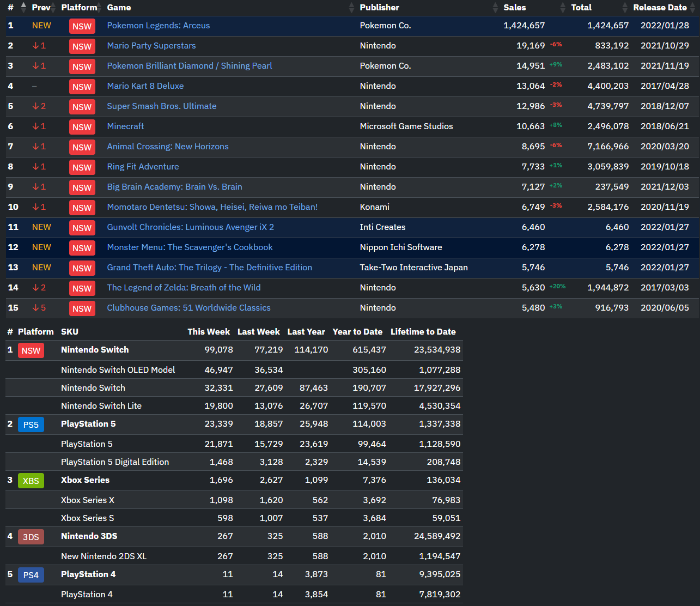This screenshot has width=700, height=606.
Task: Click the NSW badge next to Nintendo Switch hardware
Action: (x=31, y=350)
